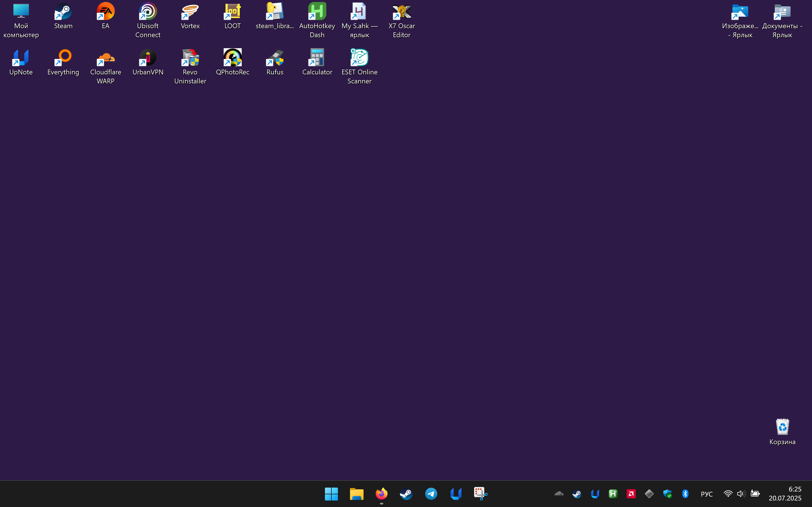Viewport: 812px width, 507px height.
Task: Select the LOOT desktop shortcut
Action: [x=232, y=16]
